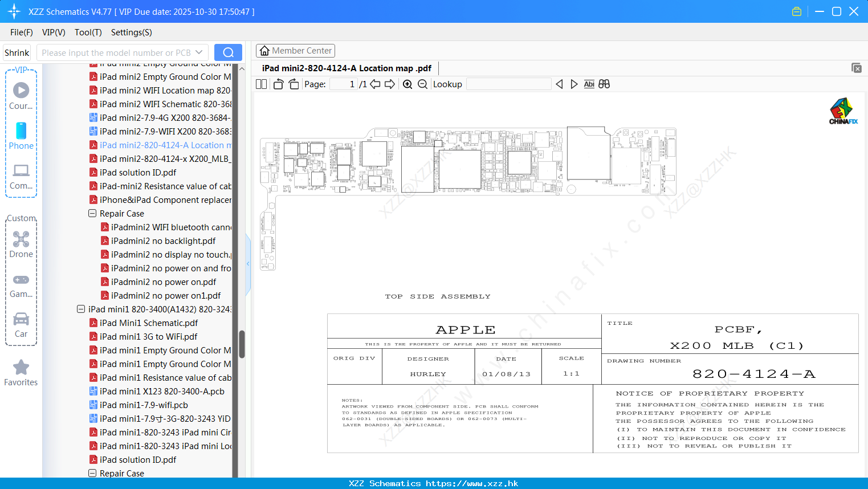Click the Lookup text field
The height and width of the screenshot is (489, 868).
click(508, 84)
